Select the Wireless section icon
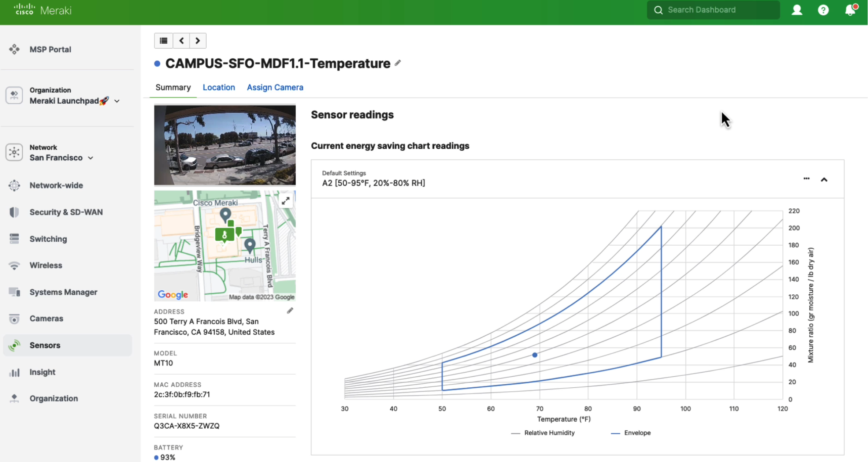The image size is (868, 462). 14,265
